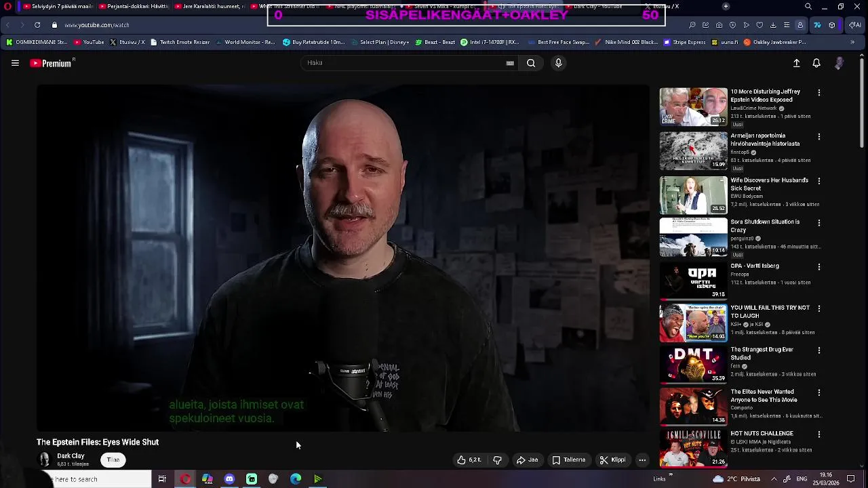Click the magnifier search button
This screenshot has width=868, height=488.
[531, 63]
